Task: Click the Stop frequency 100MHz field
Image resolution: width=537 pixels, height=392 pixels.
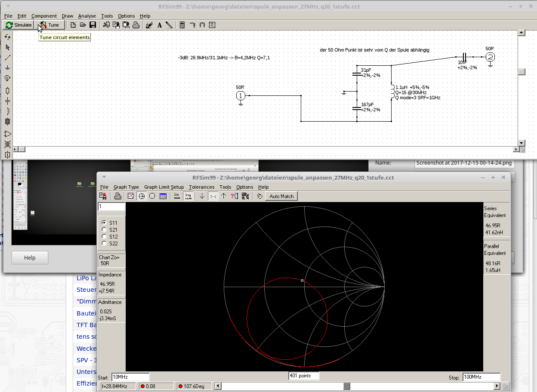Action: [x=481, y=377]
